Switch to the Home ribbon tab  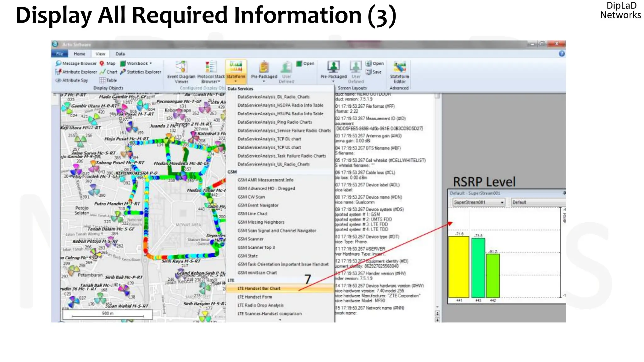point(79,54)
